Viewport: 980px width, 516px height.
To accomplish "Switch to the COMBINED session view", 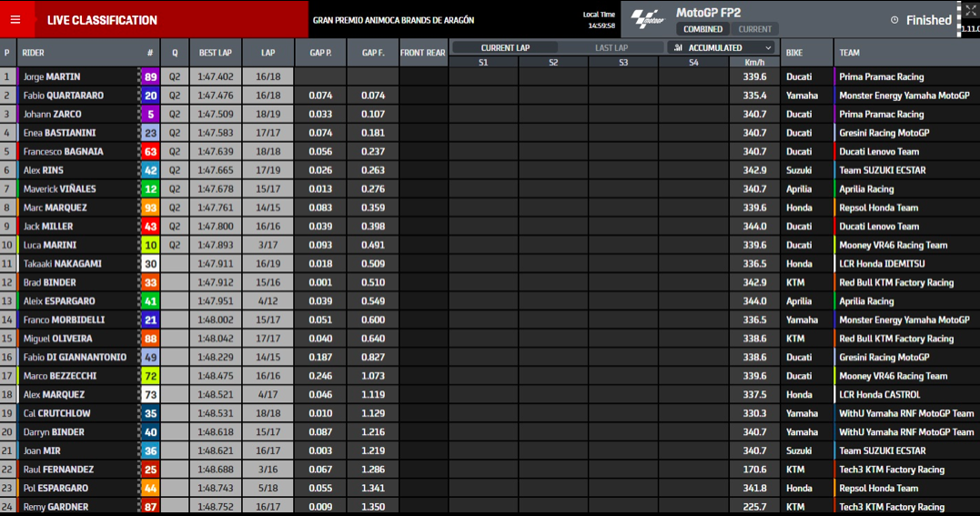I will [x=702, y=29].
